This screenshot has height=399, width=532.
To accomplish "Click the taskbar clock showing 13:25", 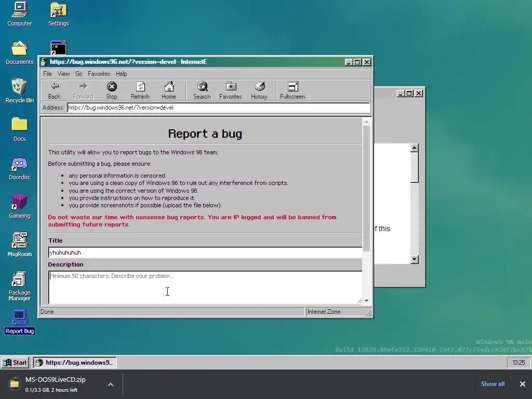I will (518, 363).
